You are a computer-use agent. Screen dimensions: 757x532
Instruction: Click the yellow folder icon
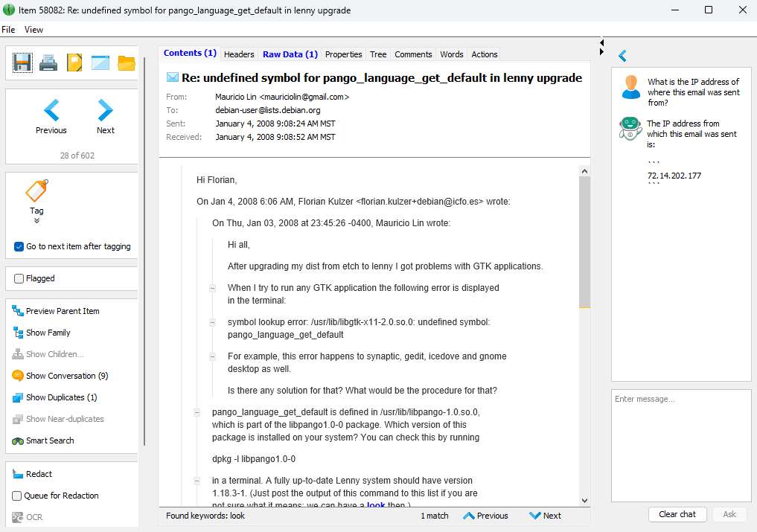pyautogui.click(x=127, y=63)
